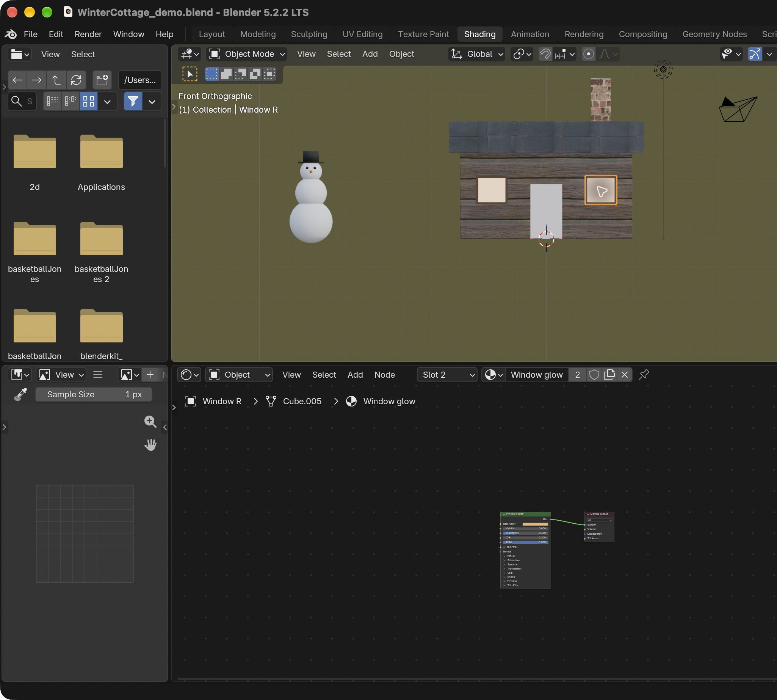Go to parent directory in file browser

pyautogui.click(x=56, y=80)
